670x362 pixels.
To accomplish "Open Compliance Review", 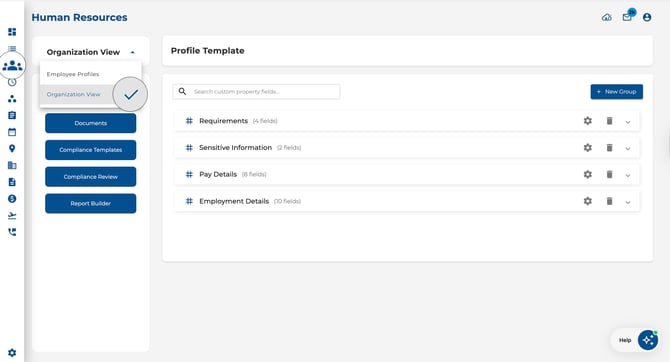I will tap(91, 177).
